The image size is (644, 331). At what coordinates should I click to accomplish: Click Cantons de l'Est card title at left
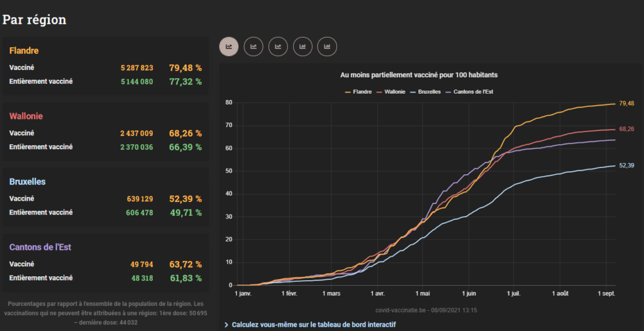[40, 247]
